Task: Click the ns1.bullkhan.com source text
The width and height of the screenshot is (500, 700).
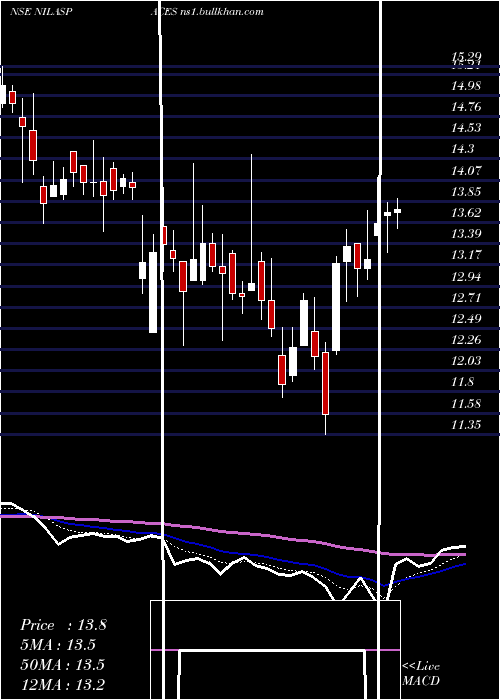Action: coord(221,12)
